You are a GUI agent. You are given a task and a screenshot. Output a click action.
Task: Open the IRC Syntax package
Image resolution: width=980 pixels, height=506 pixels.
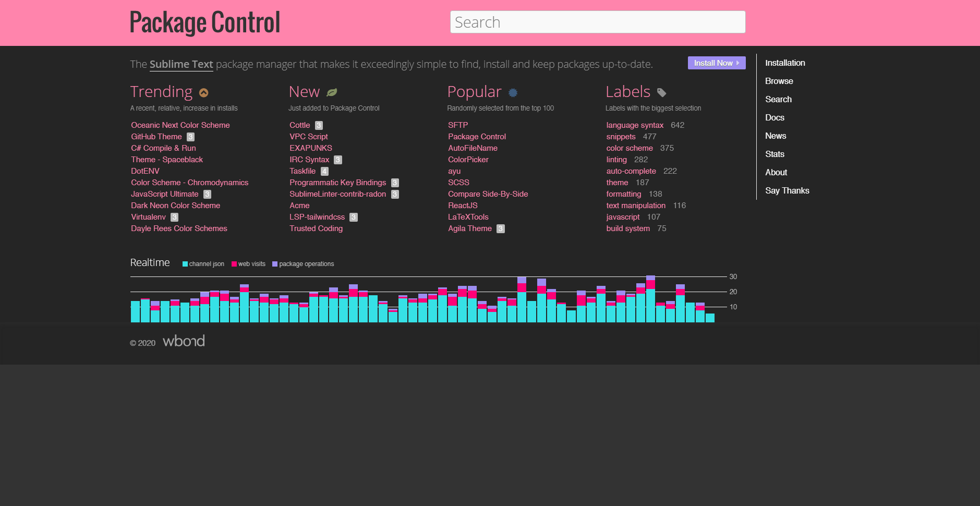[309, 160]
